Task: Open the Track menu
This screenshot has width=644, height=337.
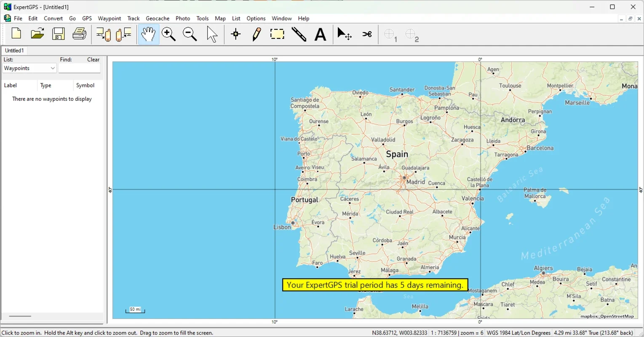Action: (134, 19)
